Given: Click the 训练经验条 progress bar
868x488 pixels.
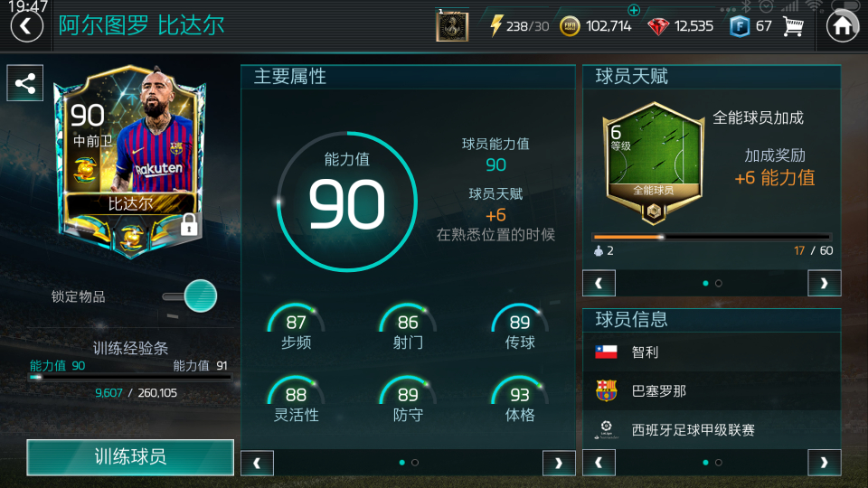Looking at the screenshot, I should [x=130, y=378].
